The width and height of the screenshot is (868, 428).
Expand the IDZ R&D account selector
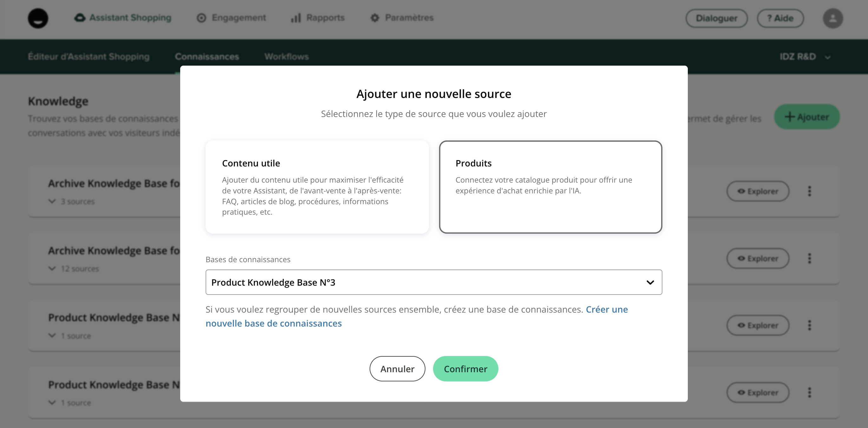(x=805, y=56)
